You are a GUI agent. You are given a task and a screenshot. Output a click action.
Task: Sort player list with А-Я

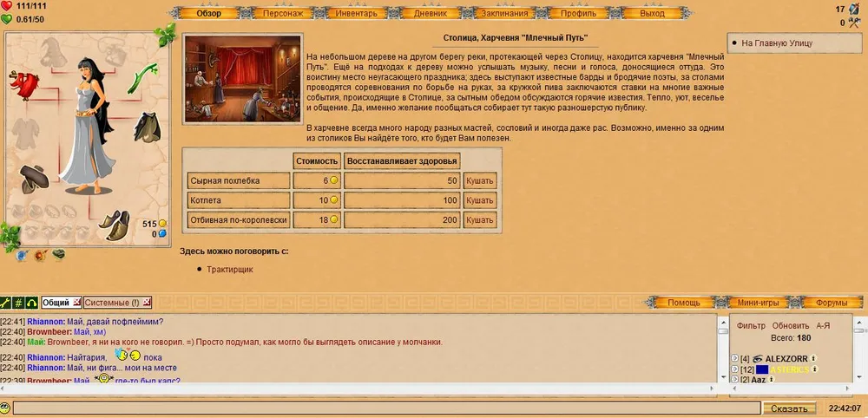coord(823,326)
